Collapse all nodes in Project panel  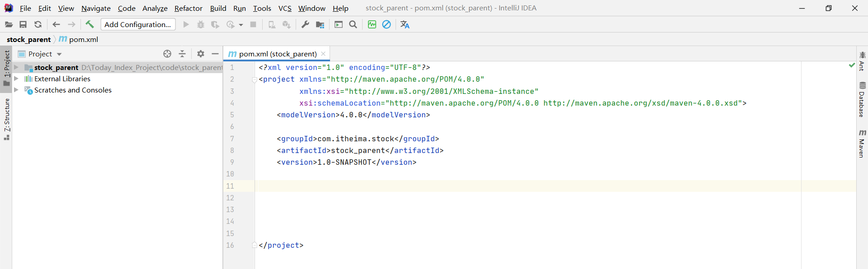coord(182,54)
